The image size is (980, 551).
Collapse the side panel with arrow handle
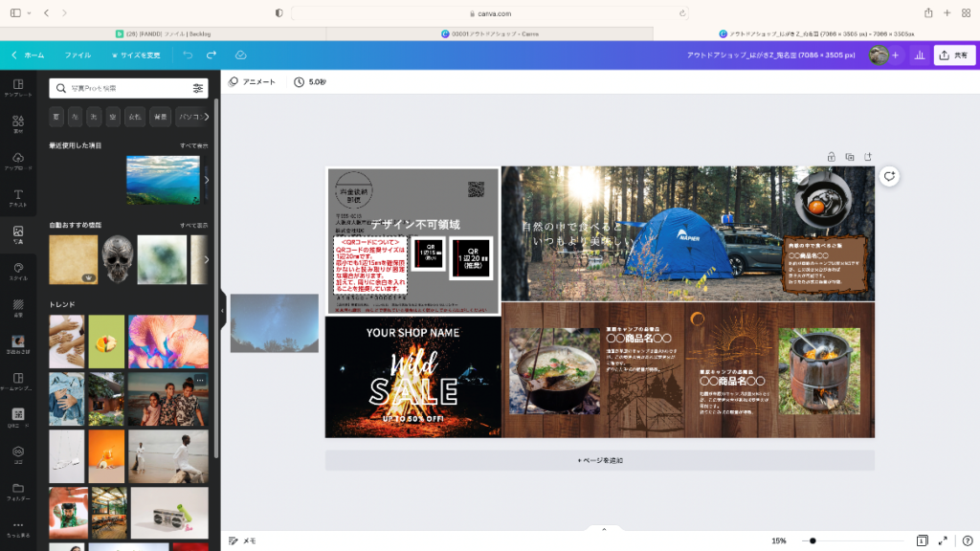click(x=222, y=311)
